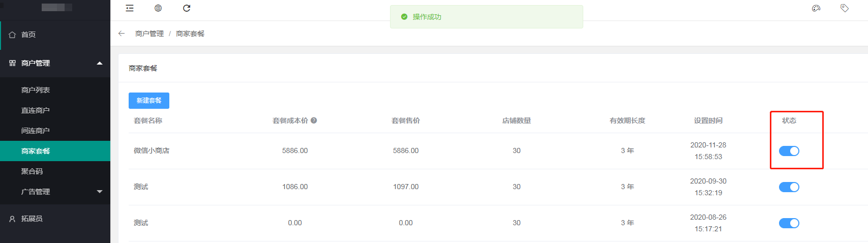The image size is (868, 243).
Task: Click the 套餐成本价 column header
Action: point(290,120)
